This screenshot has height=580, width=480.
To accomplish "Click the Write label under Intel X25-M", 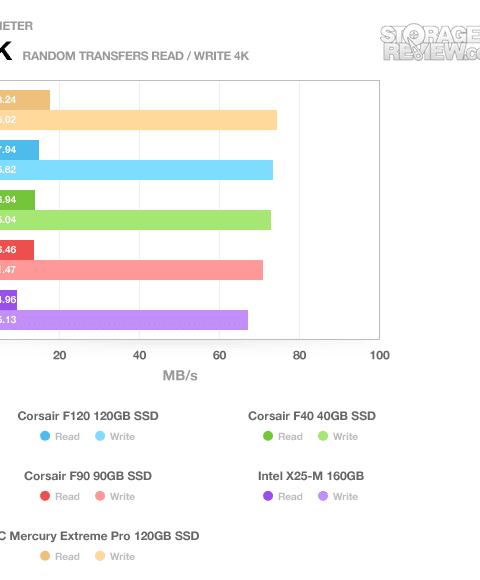I will (345, 496).
